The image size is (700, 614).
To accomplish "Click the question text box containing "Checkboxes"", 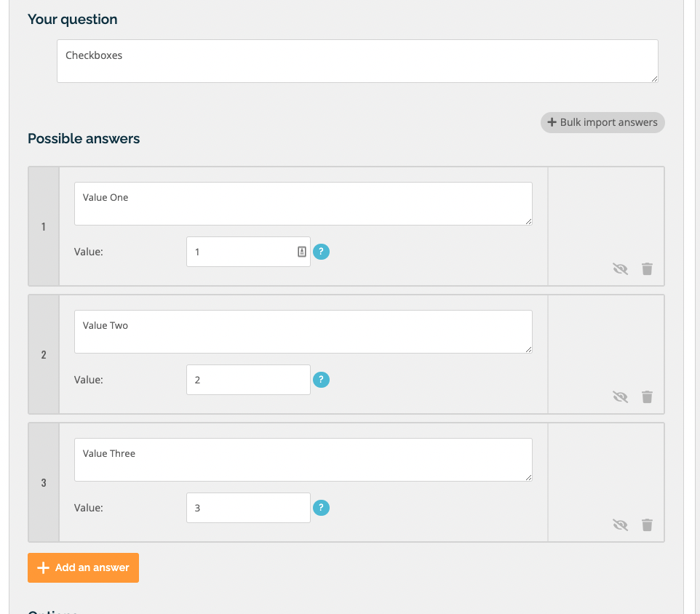I will coord(357,60).
